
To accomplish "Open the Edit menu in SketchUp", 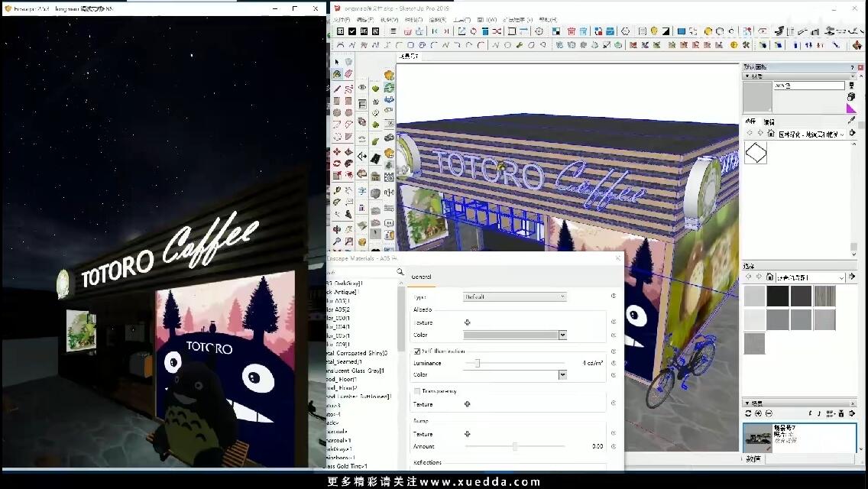I will pyautogui.click(x=365, y=20).
